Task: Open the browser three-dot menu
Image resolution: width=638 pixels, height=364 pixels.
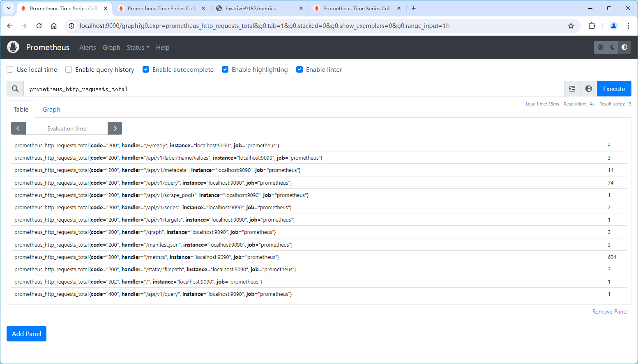Action: click(x=629, y=26)
